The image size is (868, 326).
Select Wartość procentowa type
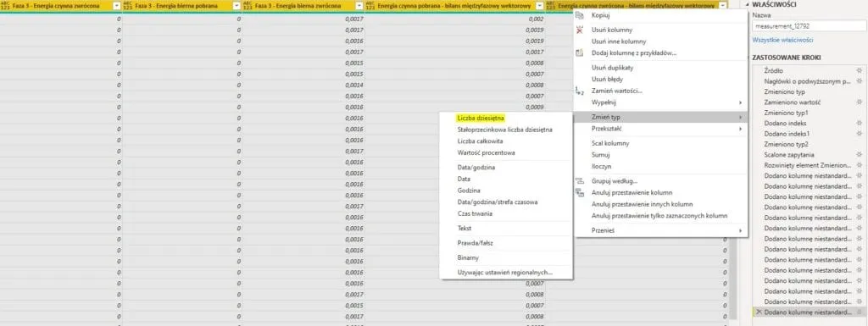tap(486, 152)
